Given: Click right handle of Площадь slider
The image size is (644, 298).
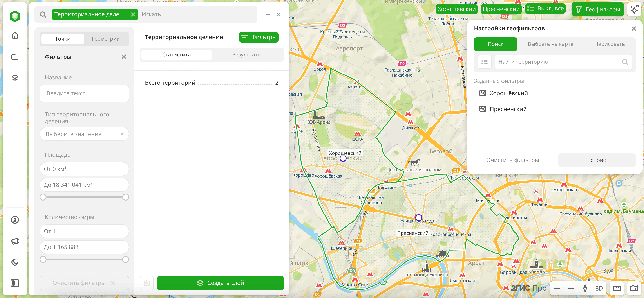Looking at the screenshot, I should pos(125,197).
